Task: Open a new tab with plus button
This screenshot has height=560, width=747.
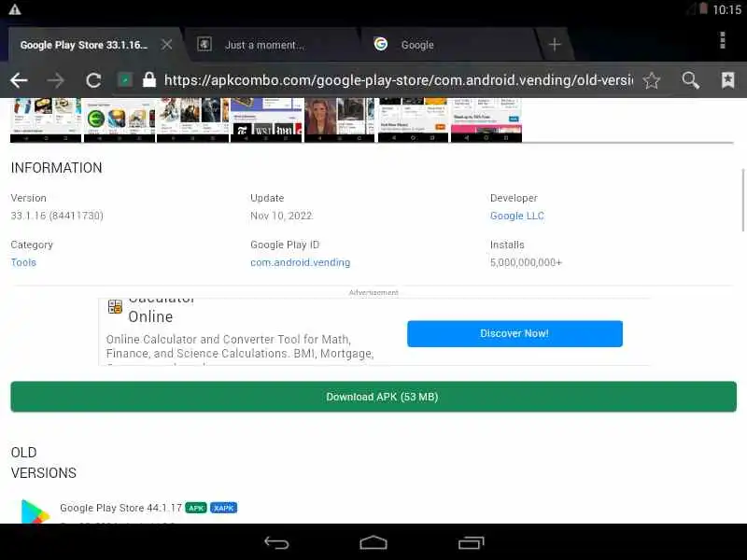Action: coord(554,45)
